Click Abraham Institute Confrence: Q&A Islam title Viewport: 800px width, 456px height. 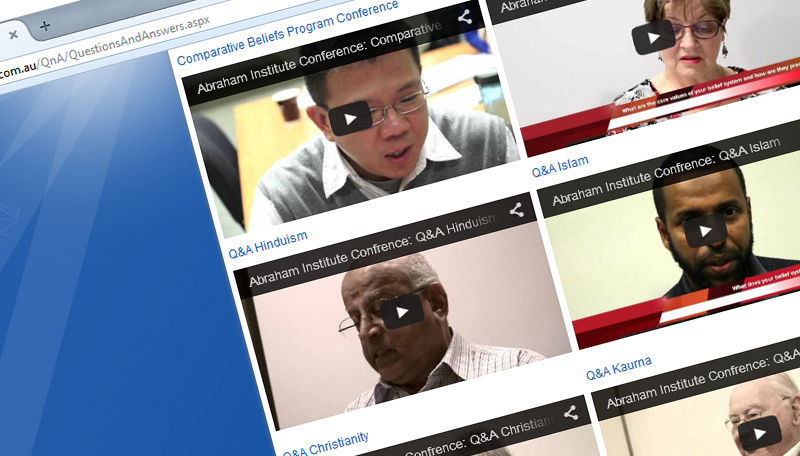click(666, 171)
